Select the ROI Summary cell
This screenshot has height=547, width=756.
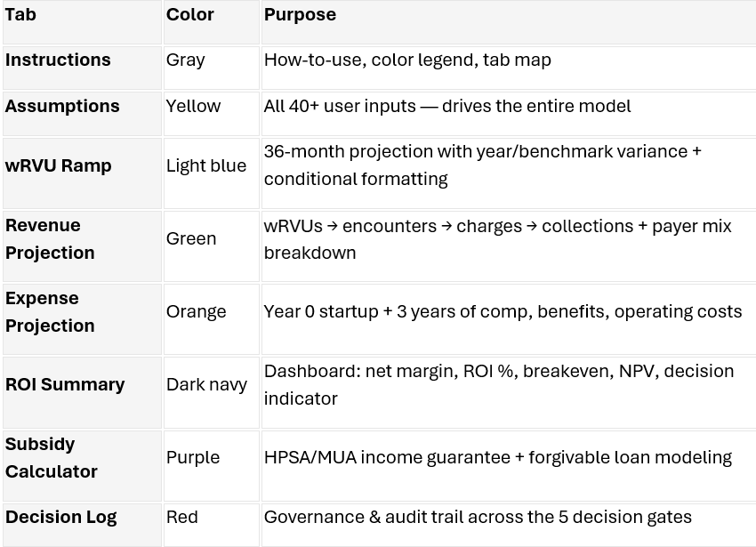click(x=82, y=392)
